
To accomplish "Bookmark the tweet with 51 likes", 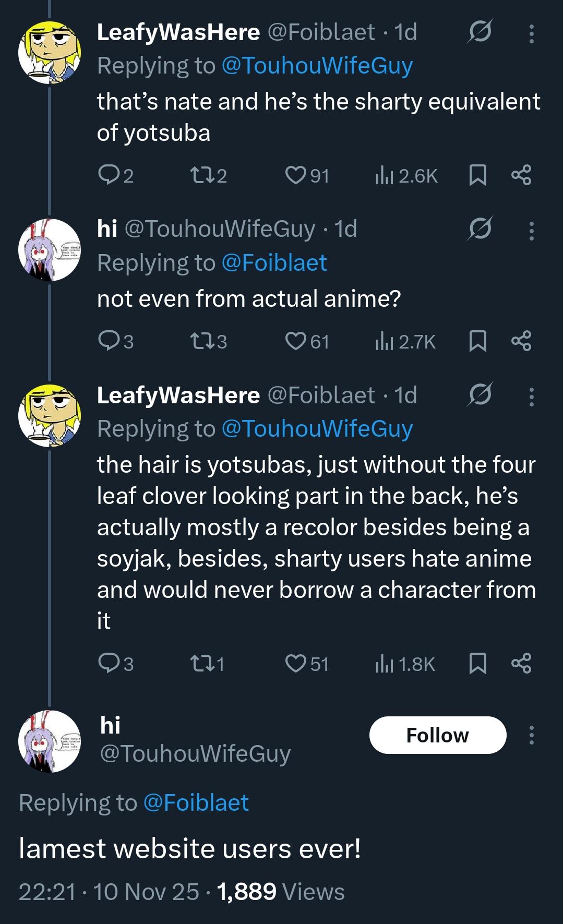I will pyautogui.click(x=478, y=664).
